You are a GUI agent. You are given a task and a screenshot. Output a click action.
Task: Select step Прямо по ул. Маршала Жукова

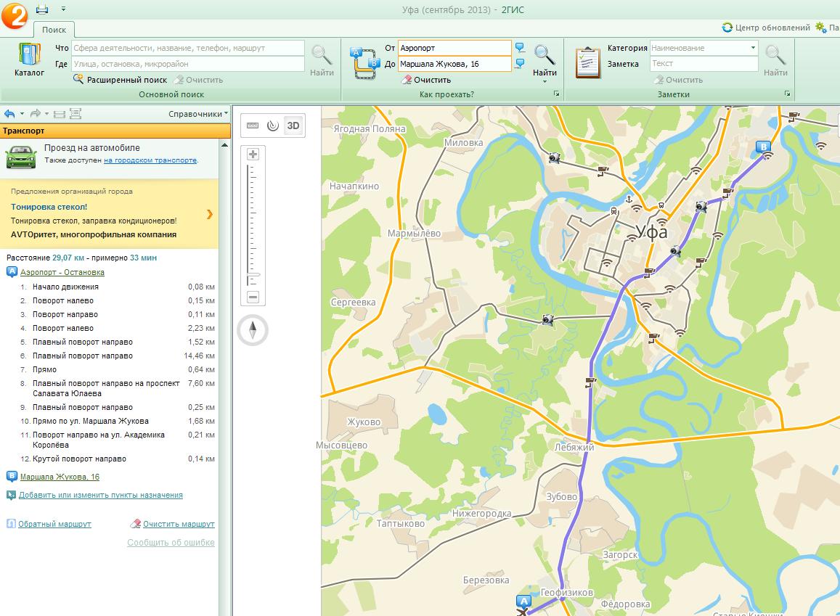[118, 422]
